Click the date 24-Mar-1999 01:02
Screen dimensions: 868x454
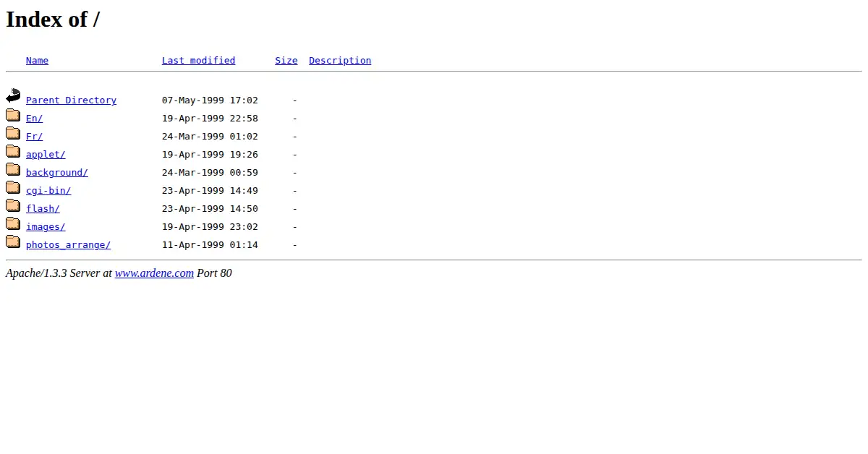click(210, 137)
